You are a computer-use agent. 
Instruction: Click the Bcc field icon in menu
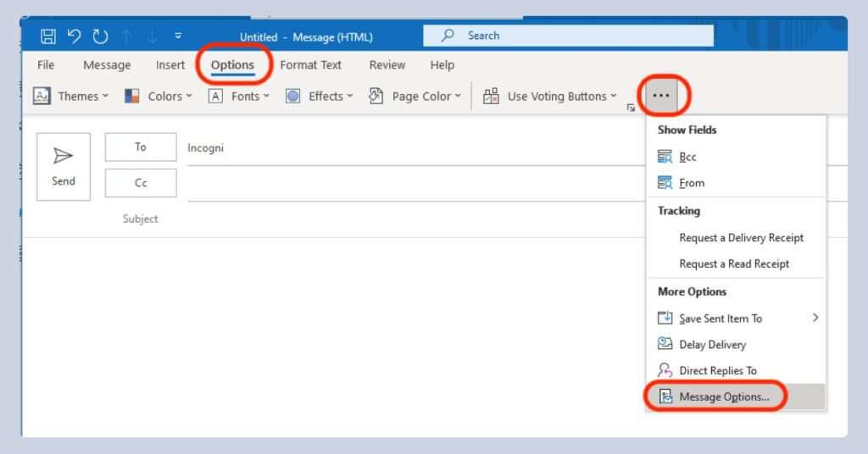pyautogui.click(x=665, y=157)
